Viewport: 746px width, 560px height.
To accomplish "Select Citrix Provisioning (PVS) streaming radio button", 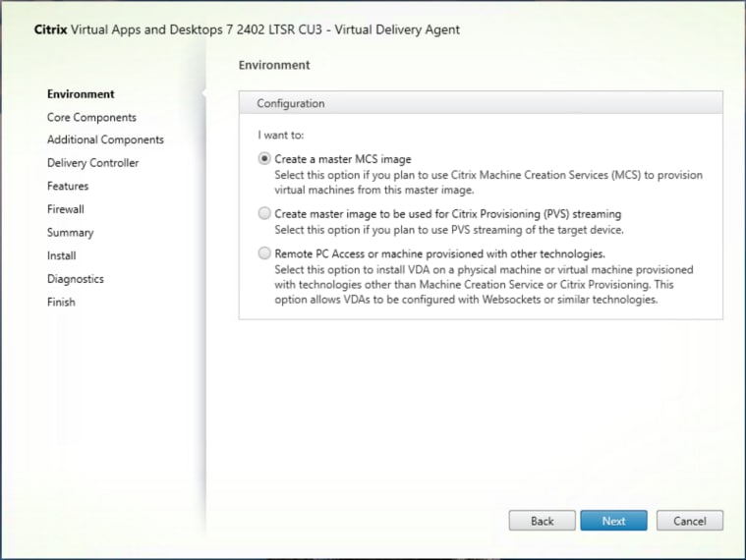I will point(264,213).
